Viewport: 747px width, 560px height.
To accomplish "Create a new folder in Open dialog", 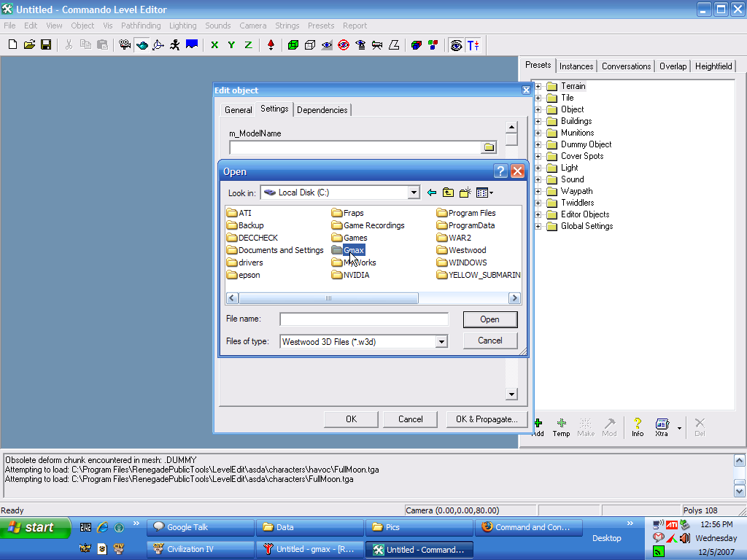I will tap(465, 192).
